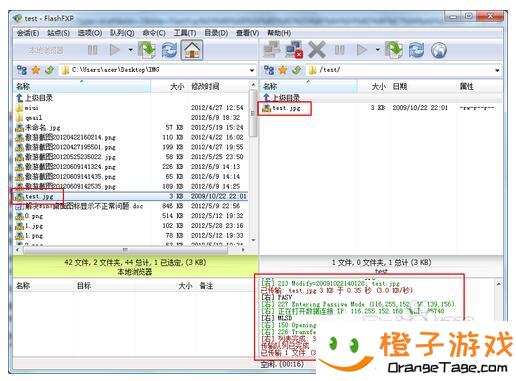This screenshot has width=516, height=381.
Task: Open the 工具(T) menu
Action: coord(185,33)
